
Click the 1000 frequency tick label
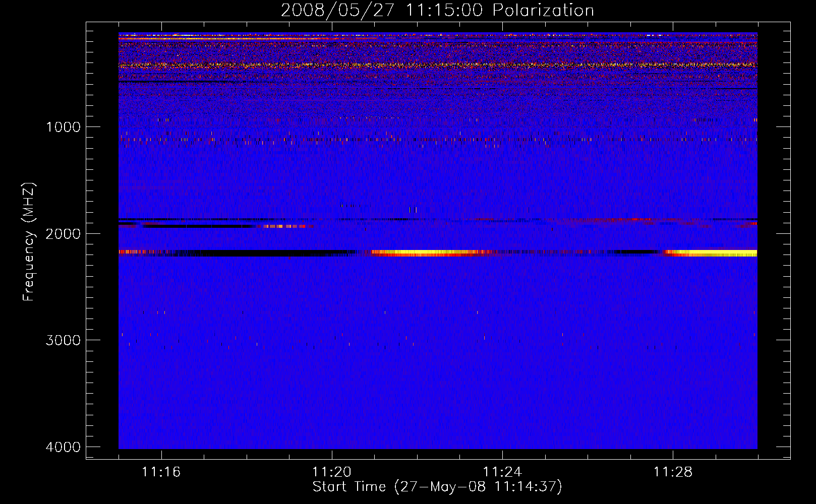(63, 127)
